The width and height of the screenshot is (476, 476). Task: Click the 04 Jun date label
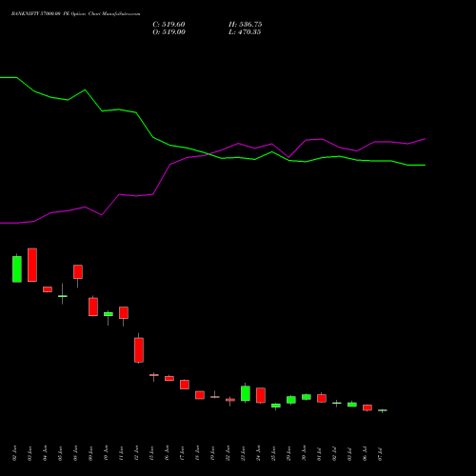click(x=45, y=453)
